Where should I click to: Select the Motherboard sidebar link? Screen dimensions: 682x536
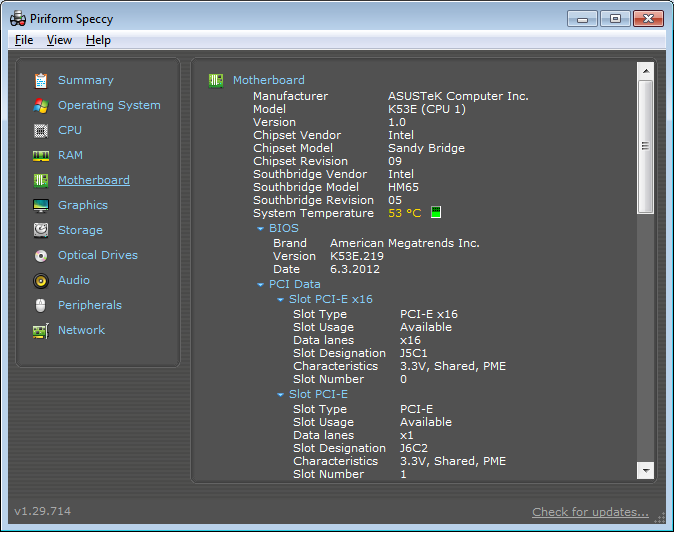pos(93,180)
